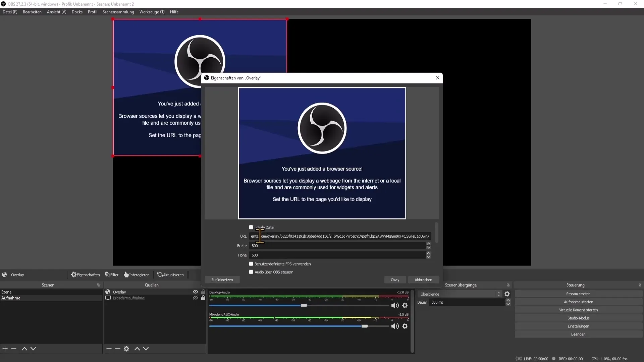This screenshot has height=362, width=644.
Task: Move the scene up with the arrow icon
Action: tap(24, 349)
